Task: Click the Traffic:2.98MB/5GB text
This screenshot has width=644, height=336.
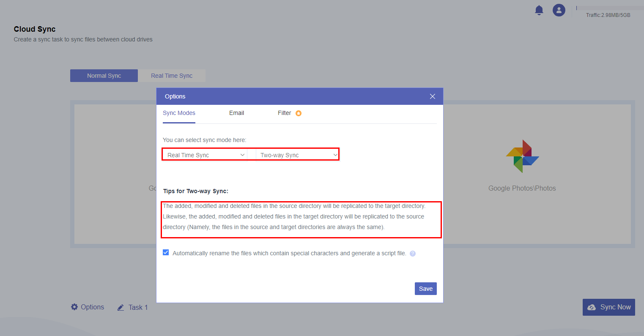Action: 608,15
